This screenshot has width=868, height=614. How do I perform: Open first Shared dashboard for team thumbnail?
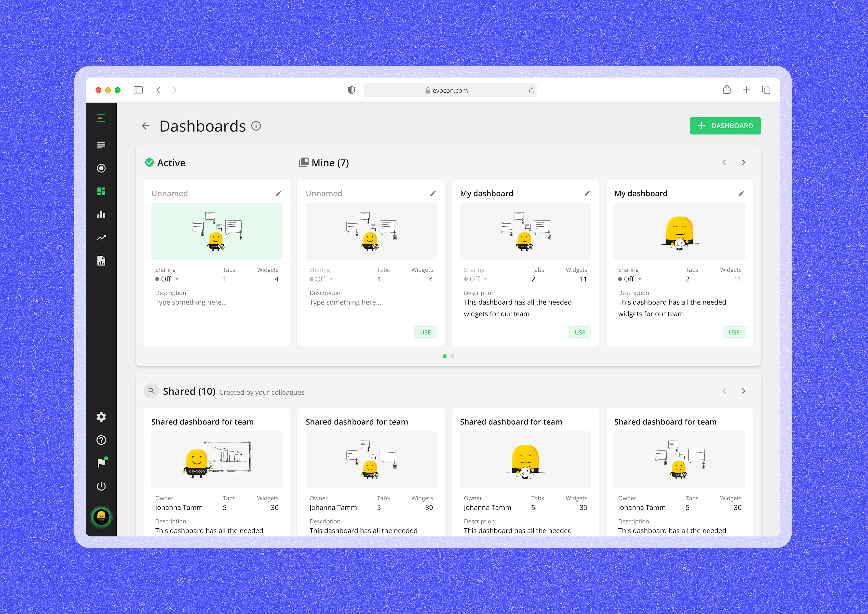217,459
